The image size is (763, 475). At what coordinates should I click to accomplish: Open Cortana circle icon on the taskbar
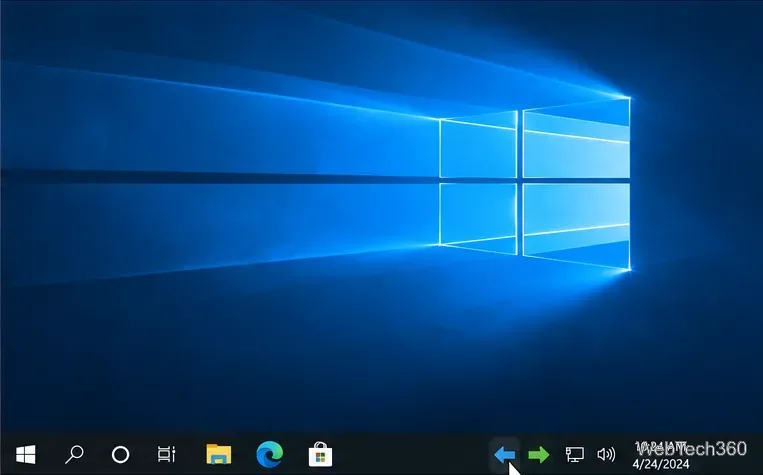tap(120, 455)
